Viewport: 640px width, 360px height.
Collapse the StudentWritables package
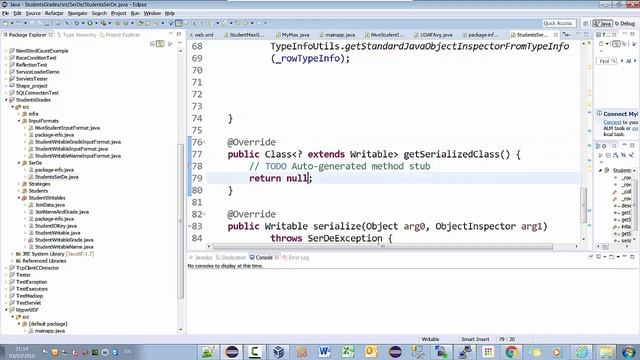[19, 198]
